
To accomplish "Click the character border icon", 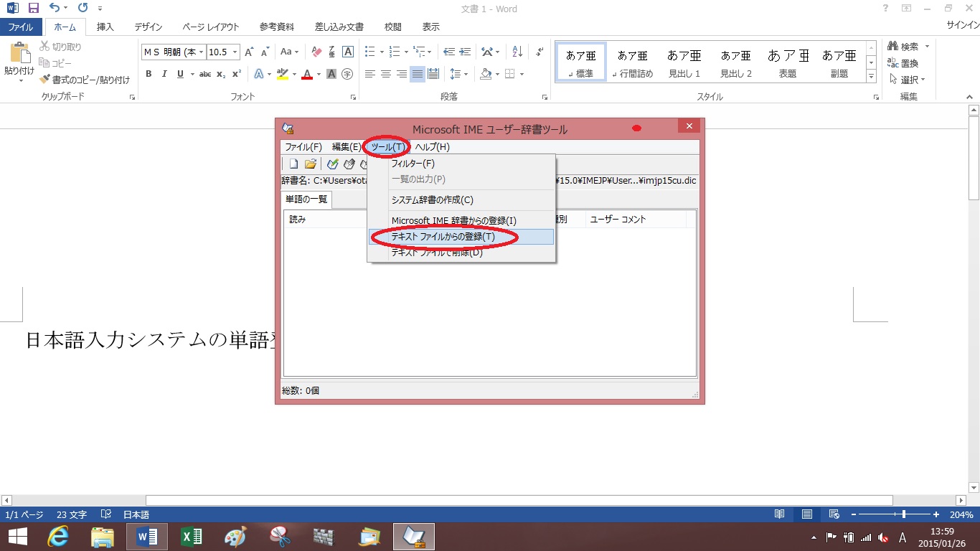I will tap(348, 52).
